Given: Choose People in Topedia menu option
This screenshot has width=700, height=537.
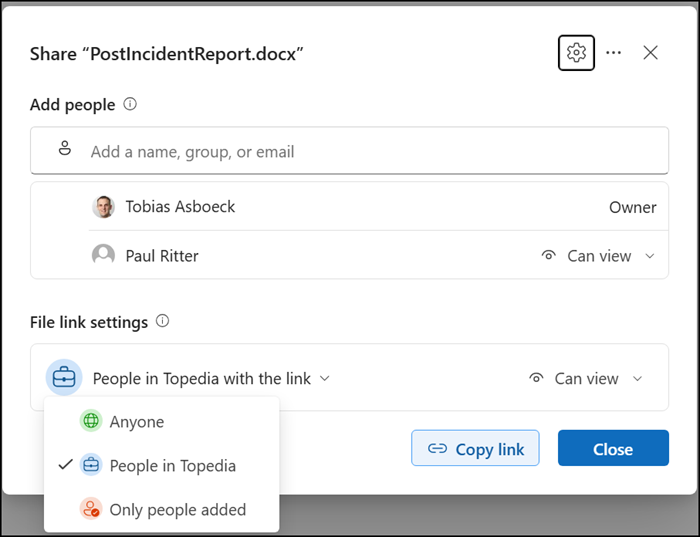Looking at the screenshot, I should click(x=162, y=465).
